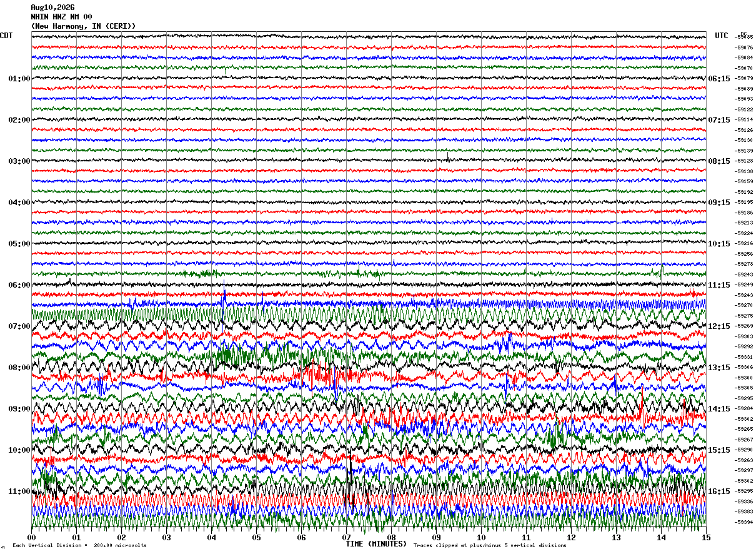
Task: Click the date label Aug10,2026
Action: click(x=52, y=8)
